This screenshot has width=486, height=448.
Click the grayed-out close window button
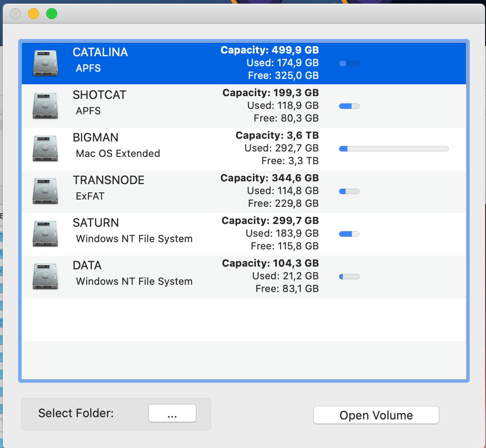click(15, 14)
